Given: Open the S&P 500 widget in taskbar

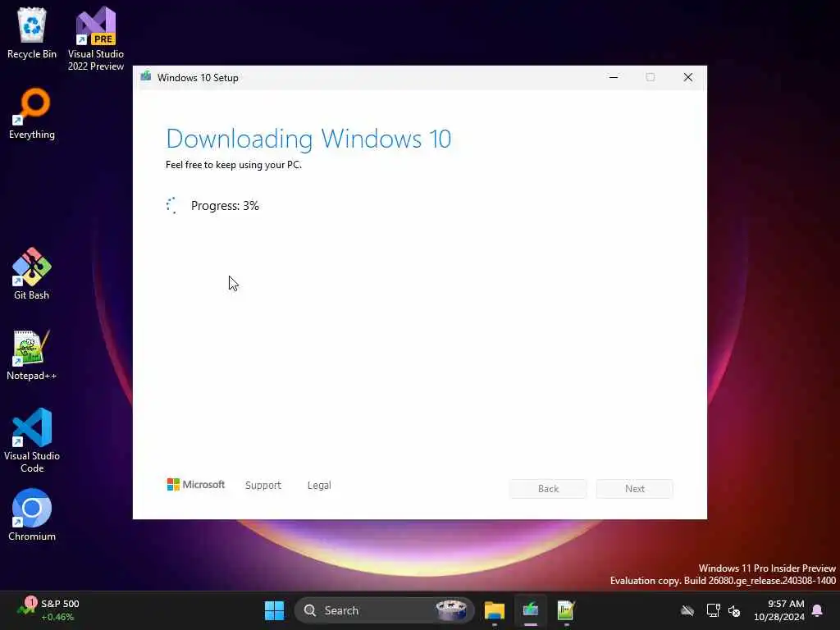Looking at the screenshot, I should pos(48,610).
